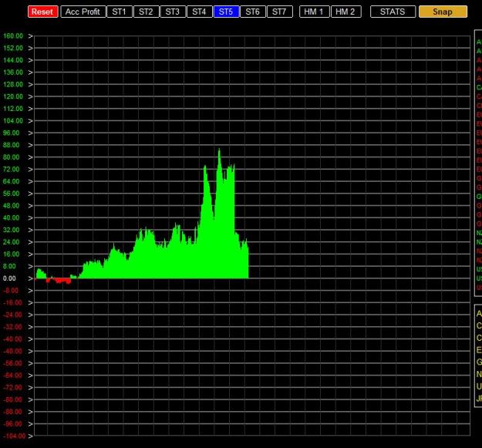The width and height of the screenshot is (482, 448).
Task: Switch to the ST1 tab
Action: tap(120, 12)
